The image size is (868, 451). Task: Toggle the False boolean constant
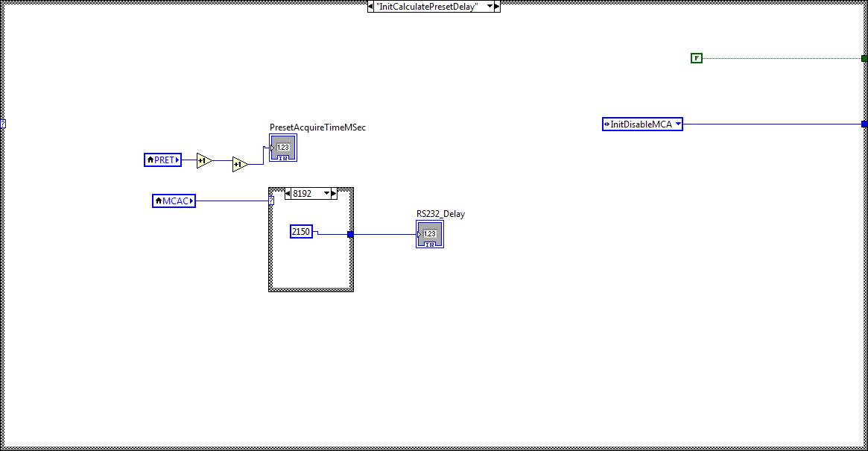(696, 57)
